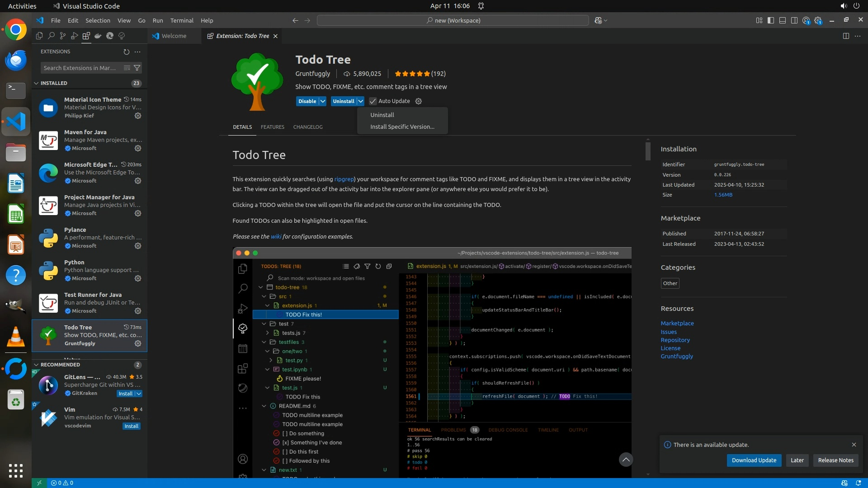868x488 pixels.
Task: Click the filter extensions funnel icon
Action: tap(137, 68)
